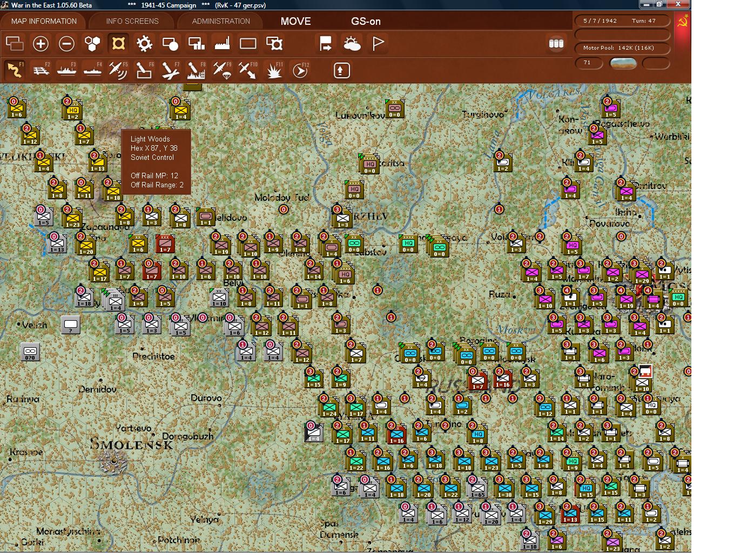The width and height of the screenshot is (747, 560).
Task: Select the F7 bomb airfield mode
Action: pos(170,70)
